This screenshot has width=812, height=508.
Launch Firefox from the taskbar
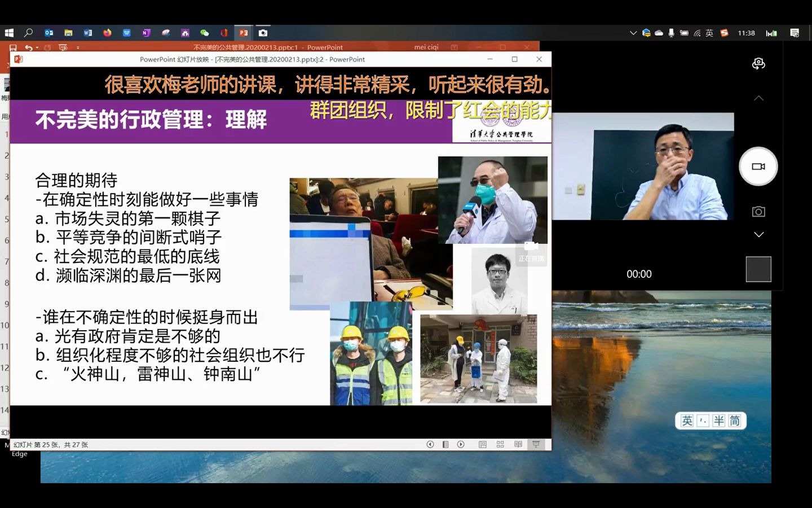(107, 33)
